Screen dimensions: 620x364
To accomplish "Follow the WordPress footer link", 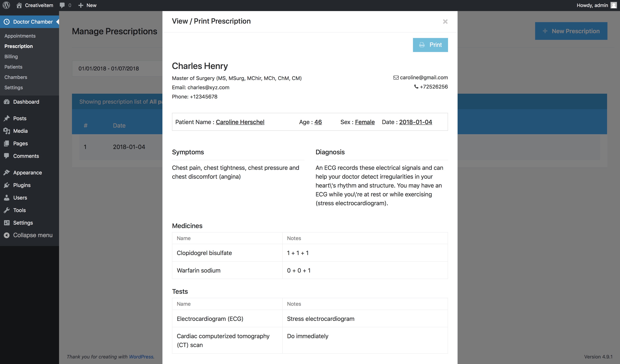I will click(x=141, y=357).
